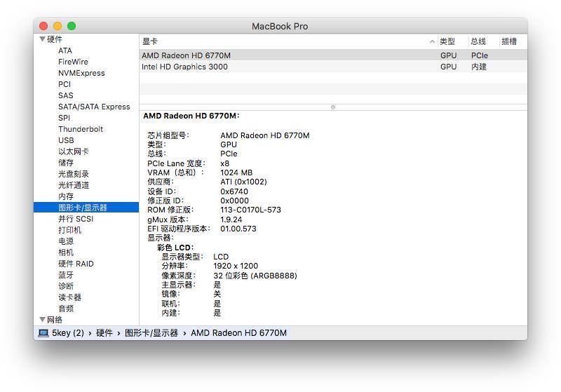The height and width of the screenshot is (392, 561).
Task: Click 硬件 in the path bar
Action: tap(104, 333)
